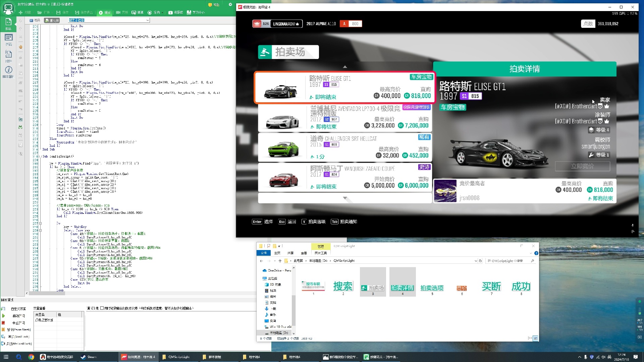The image size is (644, 362).
Task: Open the Home (主页) ribbon tab
Action: (x=277, y=253)
